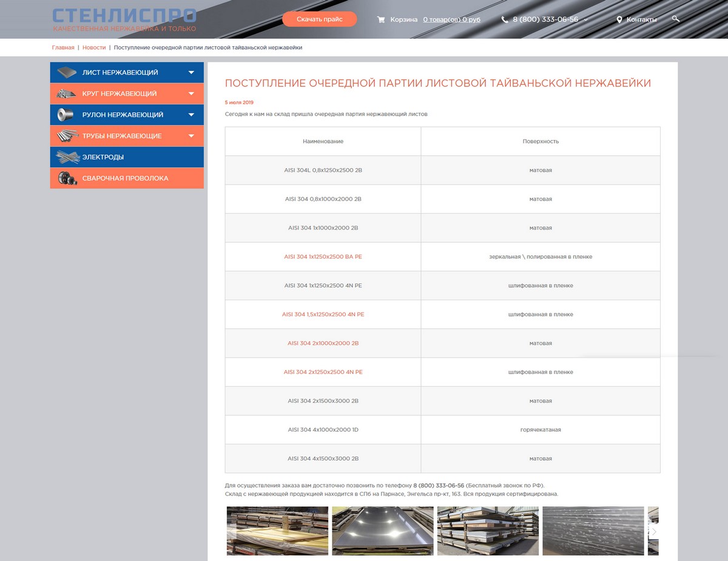The image size is (728, 561).
Task: Expand the Круг нержавеющий submenu arrow
Action: (191, 94)
